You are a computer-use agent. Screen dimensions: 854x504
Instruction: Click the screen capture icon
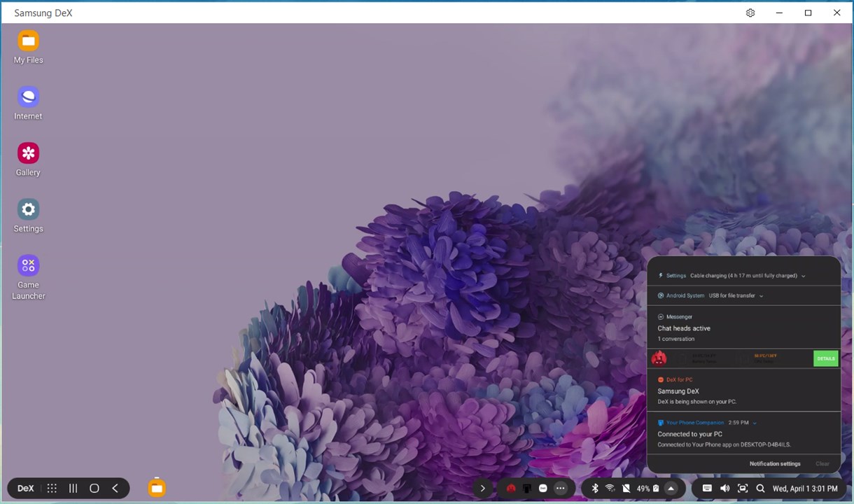pyautogui.click(x=743, y=489)
